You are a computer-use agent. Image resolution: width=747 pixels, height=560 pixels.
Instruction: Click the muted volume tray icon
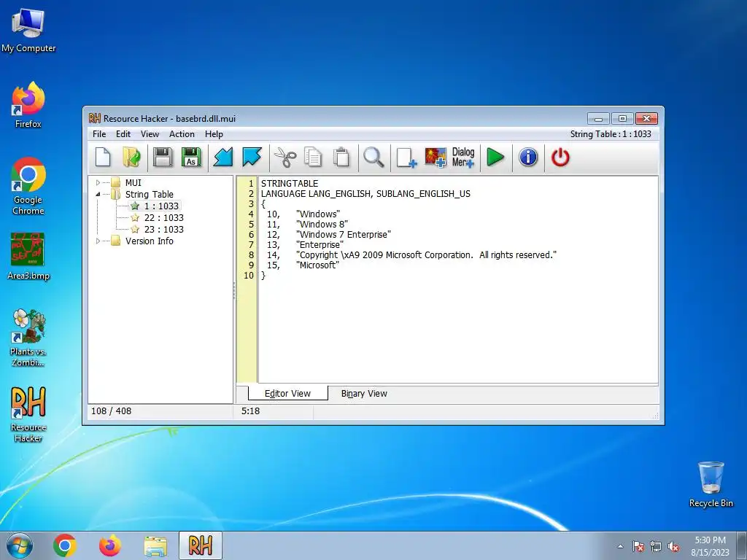click(673, 546)
